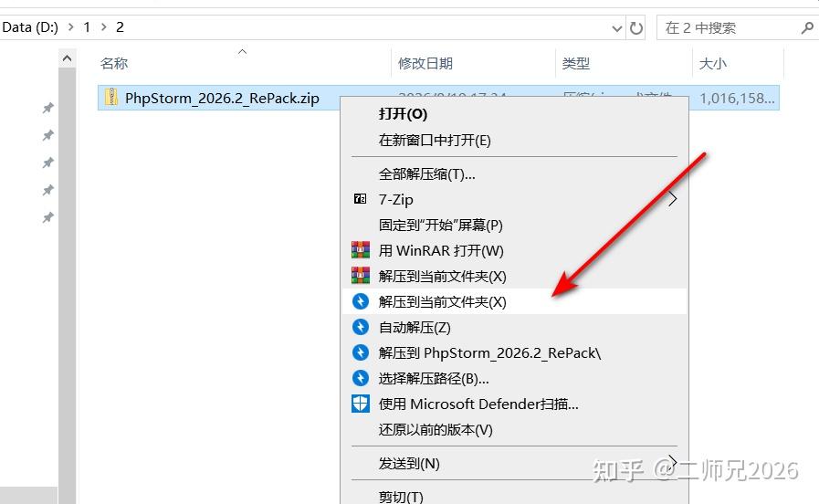Click WinRAR icon beside 用 WinRAR 打开(W)

tap(361, 250)
